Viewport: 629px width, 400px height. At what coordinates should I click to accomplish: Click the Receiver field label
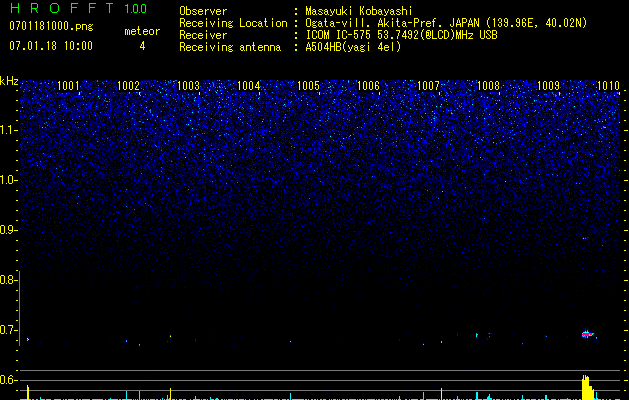coord(203,35)
